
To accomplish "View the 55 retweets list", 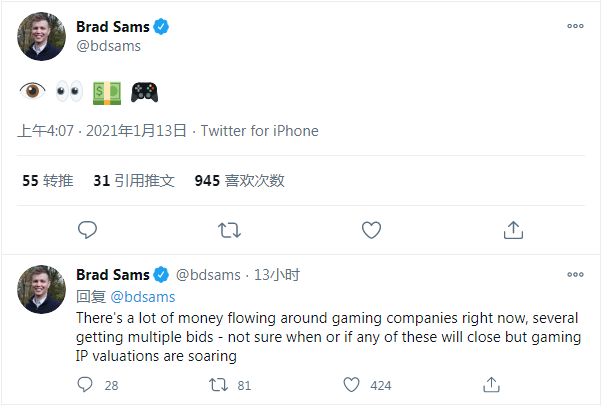I will point(47,181).
